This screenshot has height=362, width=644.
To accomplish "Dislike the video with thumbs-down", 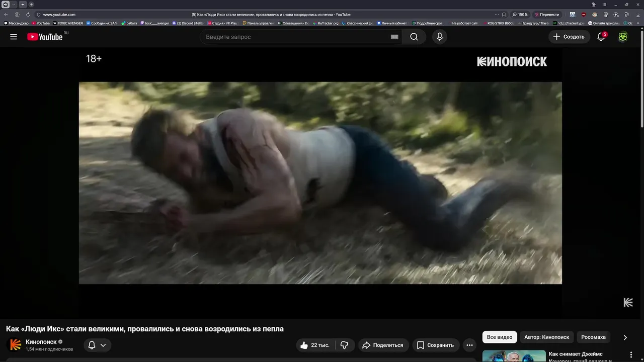I will pos(345,345).
